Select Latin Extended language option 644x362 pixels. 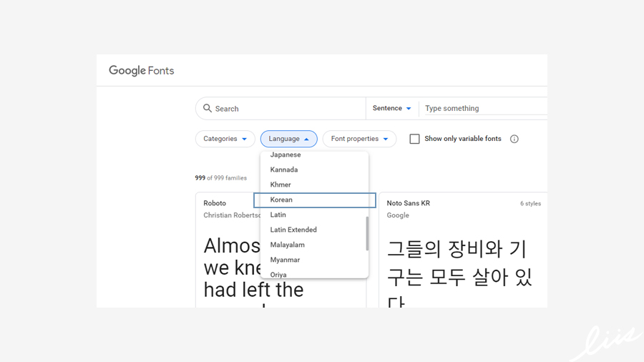pos(313,230)
